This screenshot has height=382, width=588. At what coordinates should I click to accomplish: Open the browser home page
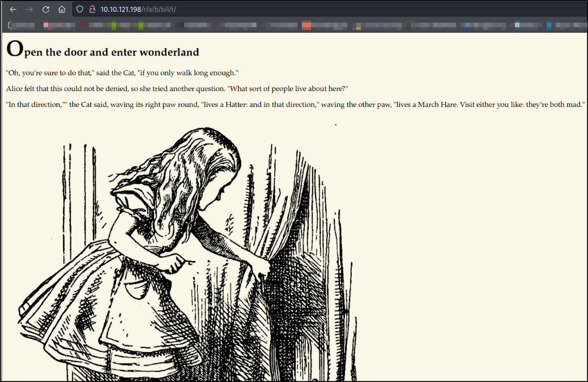coord(62,10)
